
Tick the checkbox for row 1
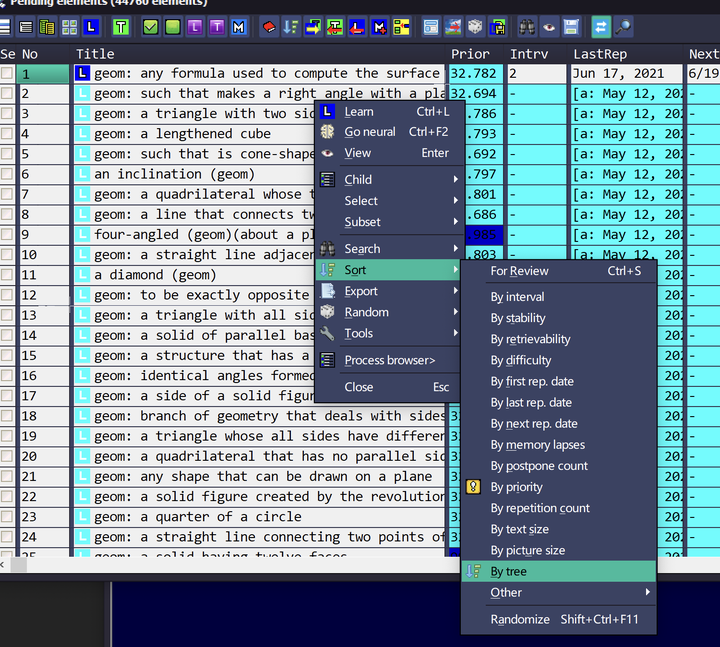8,73
